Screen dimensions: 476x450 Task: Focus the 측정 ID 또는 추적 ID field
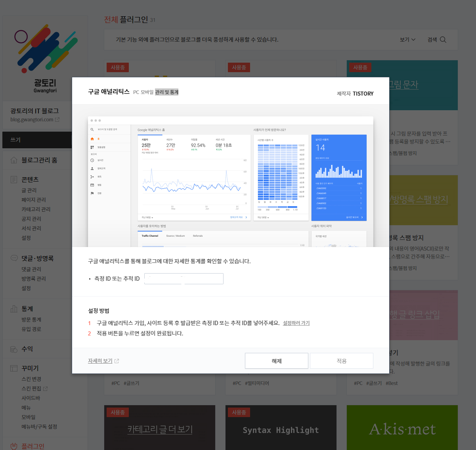coord(184,279)
